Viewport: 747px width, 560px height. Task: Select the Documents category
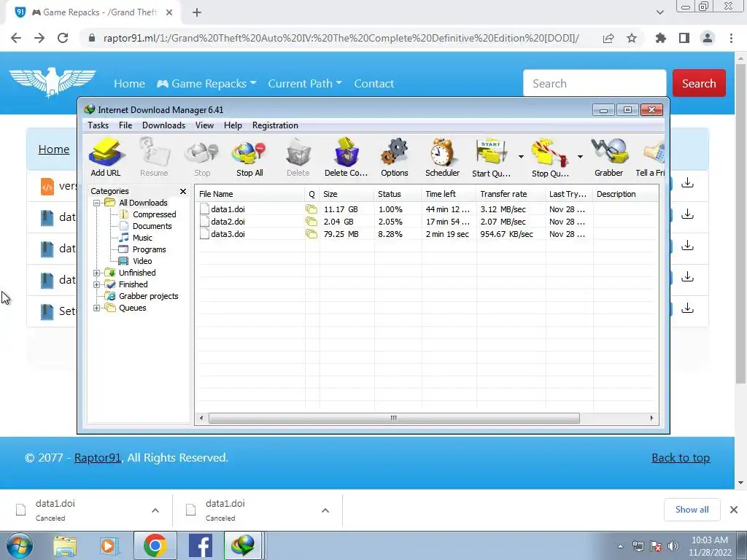pos(152,226)
